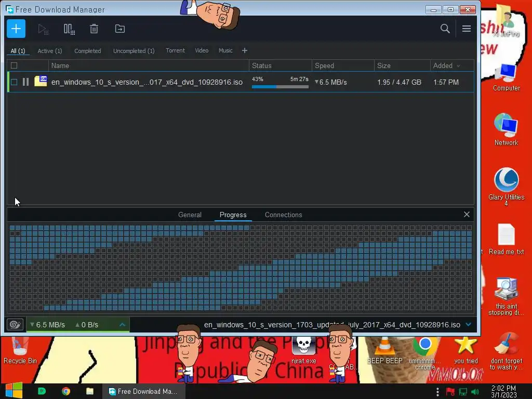This screenshot has height=399, width=532.
Task: Click the red flag tray icon
Action: (x=450, y=392)
